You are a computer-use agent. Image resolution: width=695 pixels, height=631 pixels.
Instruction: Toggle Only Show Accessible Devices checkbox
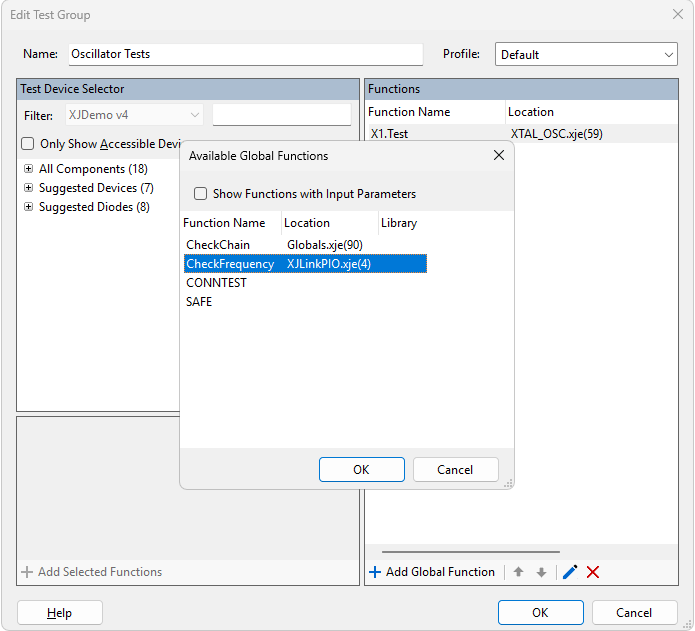pos(28,144)
